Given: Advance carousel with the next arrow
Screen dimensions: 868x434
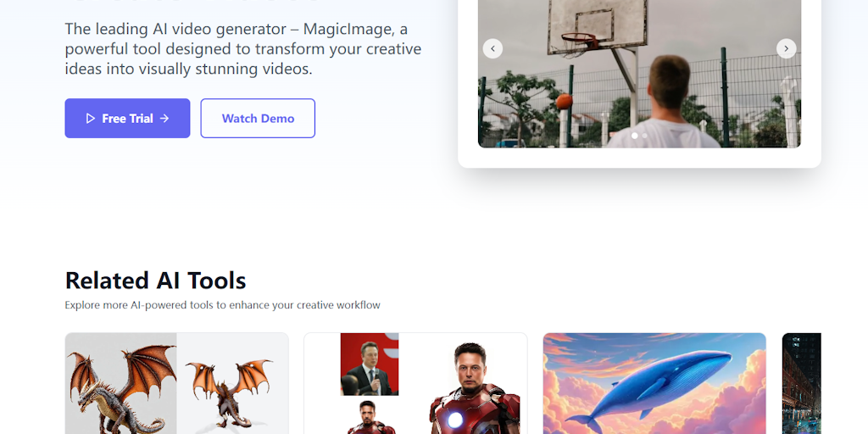Looking at the screenshot, I should tap(786, 48).
